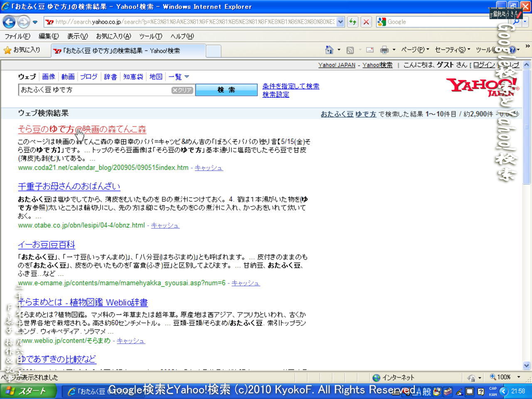The image size is (532, 399).
Task: Open 条件を指定して検索 link
Action: tap(291, 86)
